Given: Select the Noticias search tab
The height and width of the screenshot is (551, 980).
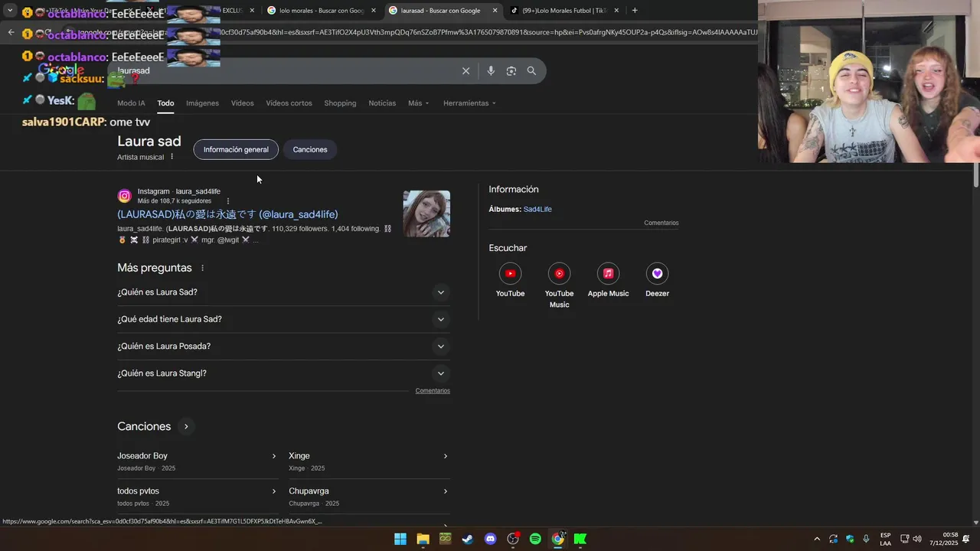Looking at the screenshot, I should (x=382, y=103).
